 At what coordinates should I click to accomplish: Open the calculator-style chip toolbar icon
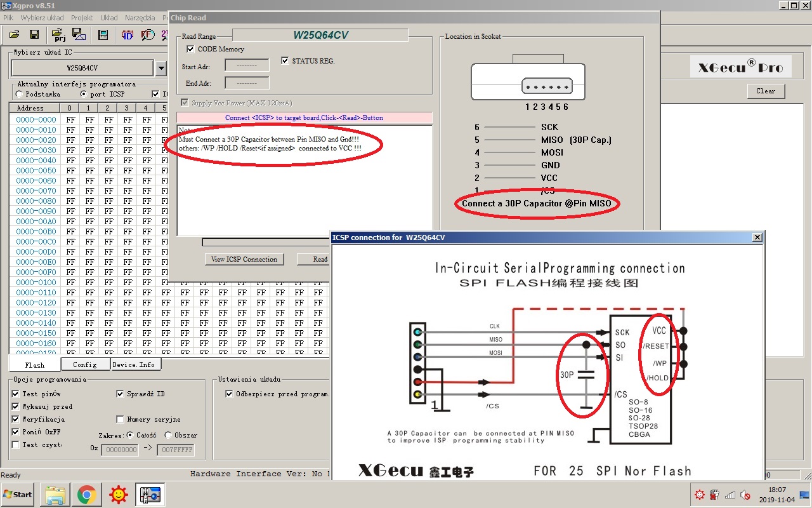pyautogui.click(x=103, y=35)
